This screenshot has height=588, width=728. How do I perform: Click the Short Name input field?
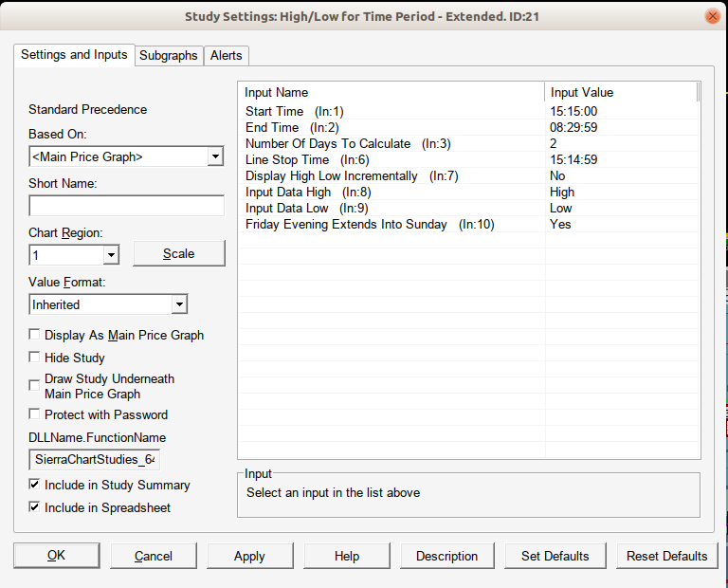point(126,206)
